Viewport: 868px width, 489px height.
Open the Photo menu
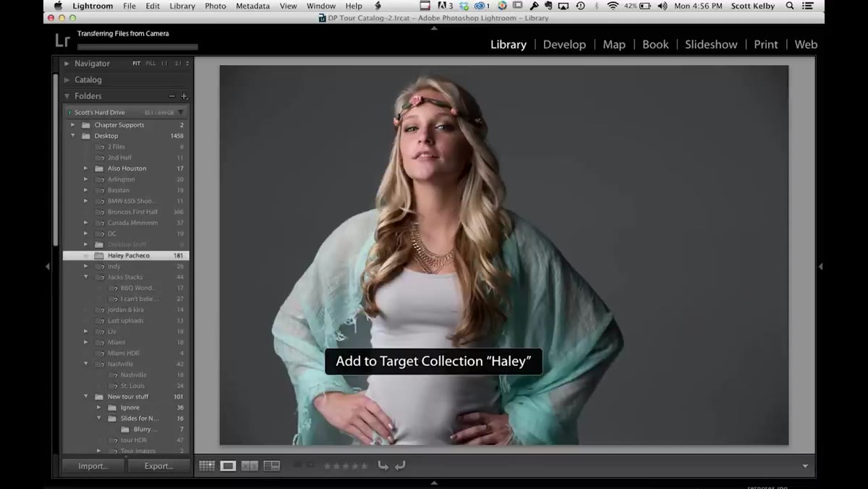[x=216, y=6]
